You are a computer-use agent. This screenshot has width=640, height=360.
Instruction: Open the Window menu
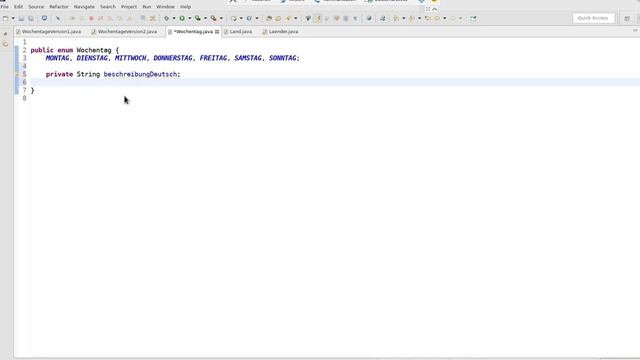point(165,7)
